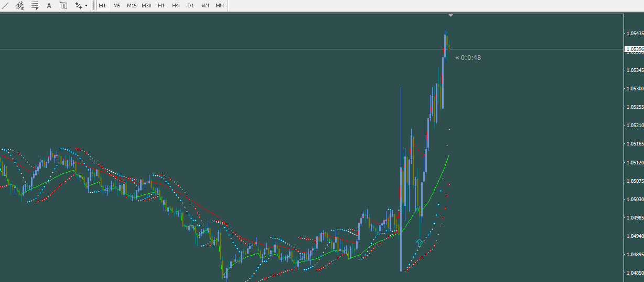Open the Arrows tool dropdown arrow
Screen dimensions: 644x282
coord(87,6)
